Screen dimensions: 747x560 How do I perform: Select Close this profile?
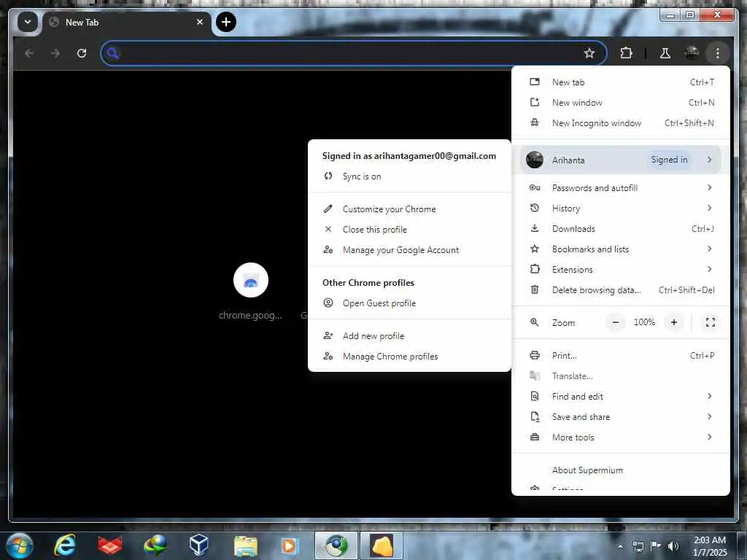coord(410,230)
